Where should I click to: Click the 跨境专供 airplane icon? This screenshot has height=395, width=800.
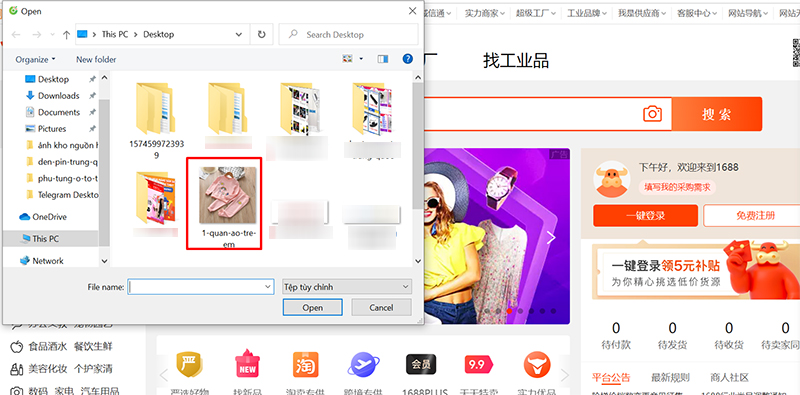[364, 365]
